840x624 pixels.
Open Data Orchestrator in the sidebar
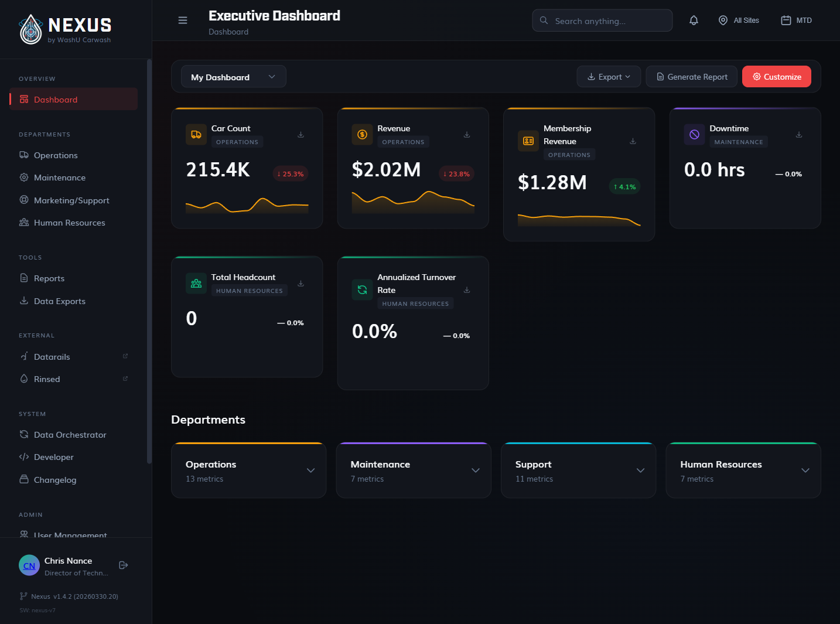pyautogui.click(x=74, y=435)
